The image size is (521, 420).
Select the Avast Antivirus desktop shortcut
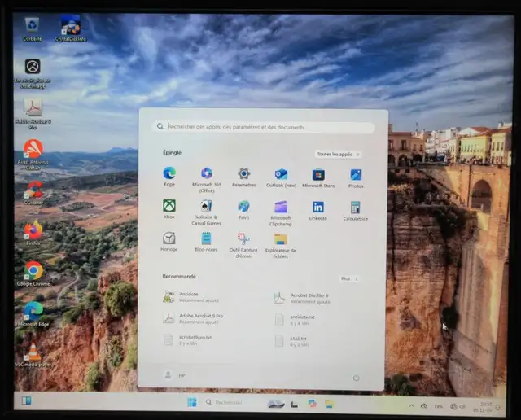(x=33, y=155)
